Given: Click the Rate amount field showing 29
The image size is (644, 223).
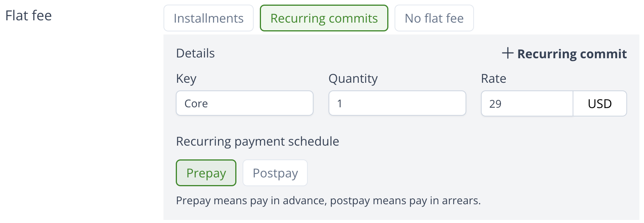Looking at the screenshot, I should pos(527,104).
